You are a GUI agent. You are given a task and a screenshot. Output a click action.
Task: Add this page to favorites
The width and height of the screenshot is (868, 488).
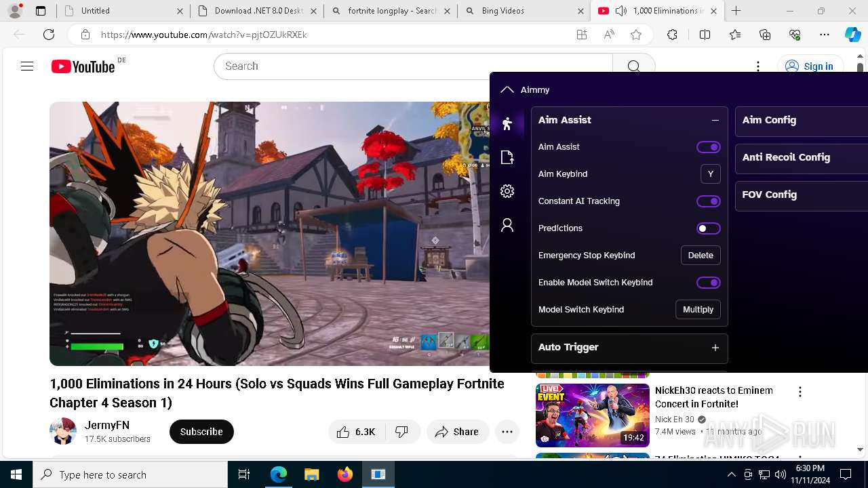[635, 35]
